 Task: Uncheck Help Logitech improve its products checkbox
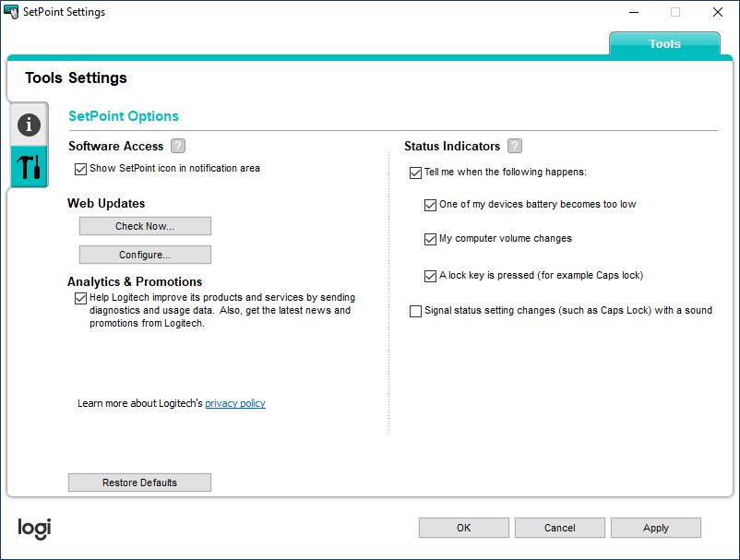click(80, 298)
